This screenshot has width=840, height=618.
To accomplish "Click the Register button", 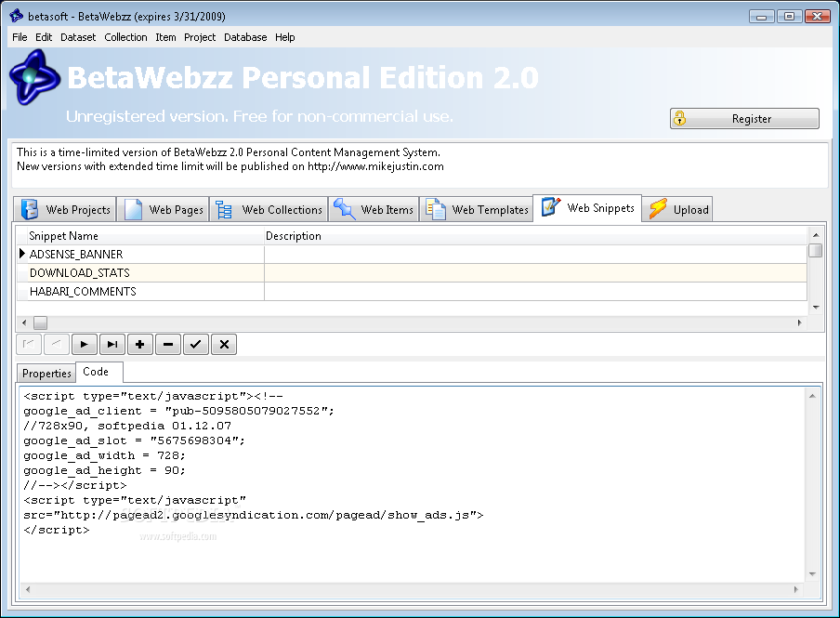I will [x=744, y=118].
